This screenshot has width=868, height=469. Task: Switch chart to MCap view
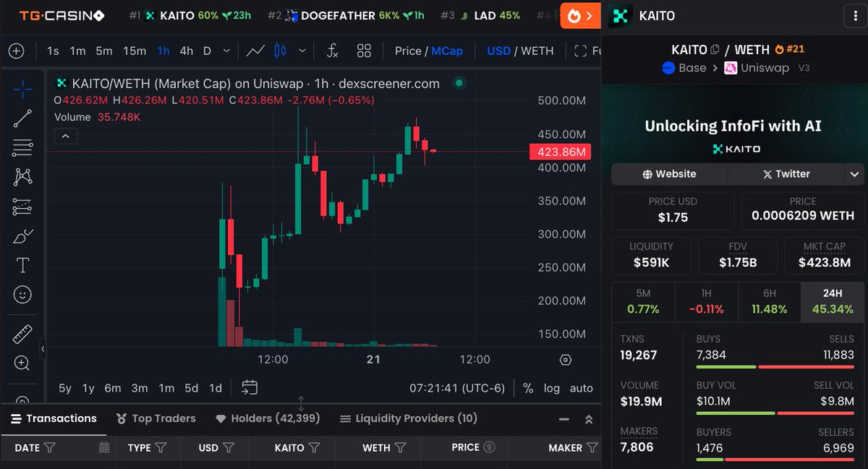(x=447, y=51)
